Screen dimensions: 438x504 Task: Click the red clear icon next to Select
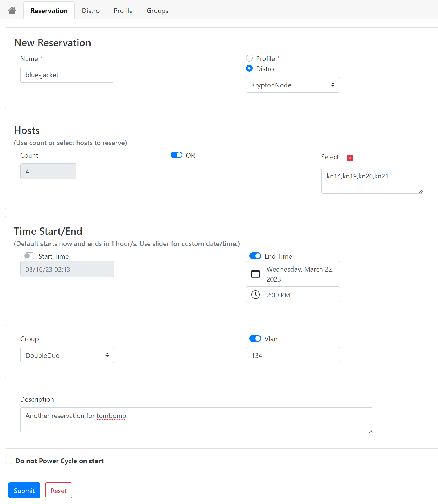[x=350, y=158]
